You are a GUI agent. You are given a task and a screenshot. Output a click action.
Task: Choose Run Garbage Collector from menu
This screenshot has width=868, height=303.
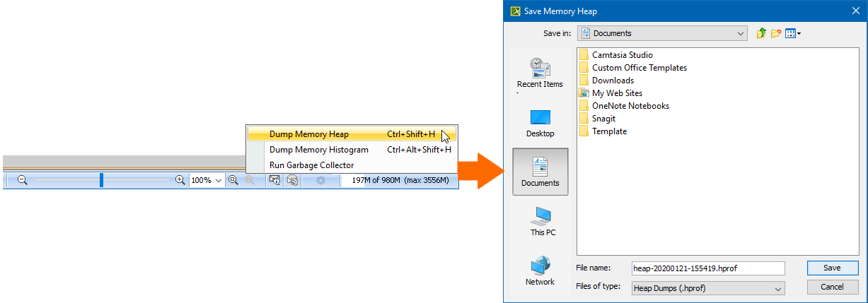coord(311,165)
